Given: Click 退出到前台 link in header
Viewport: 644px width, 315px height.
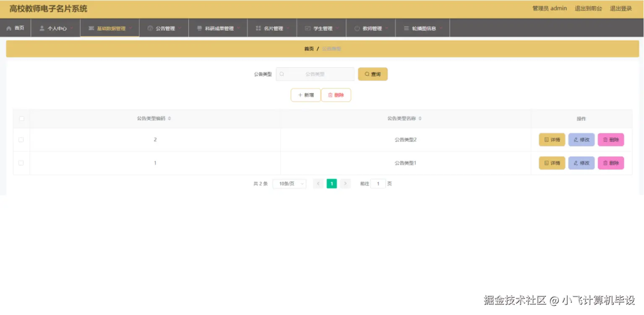Looking at the screenshot, I should click(588, 8).
